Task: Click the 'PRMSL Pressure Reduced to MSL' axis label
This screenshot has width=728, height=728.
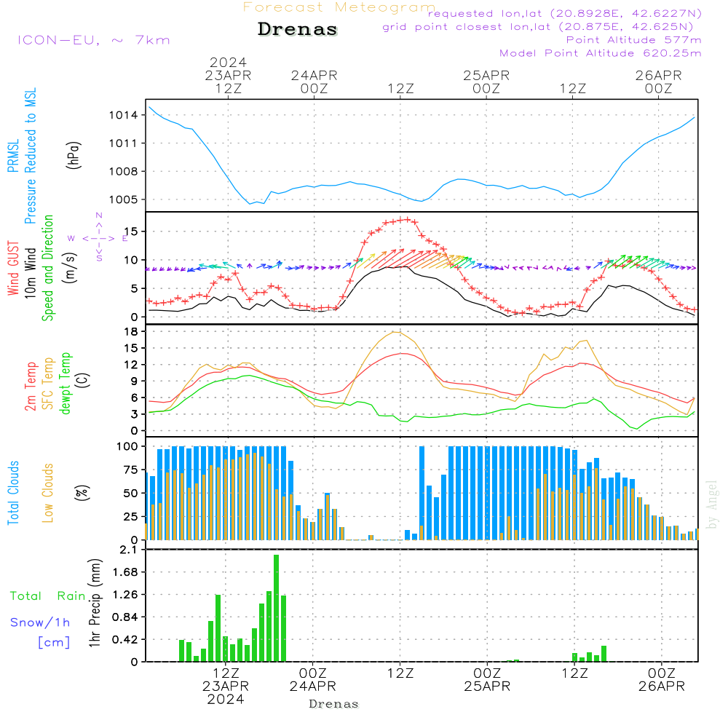Action: [22, 156]
